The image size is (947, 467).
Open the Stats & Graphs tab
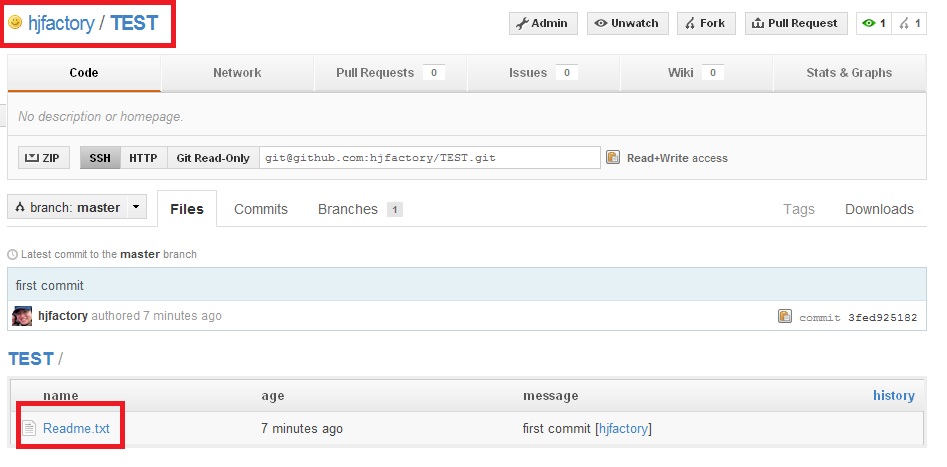[849, 73]
